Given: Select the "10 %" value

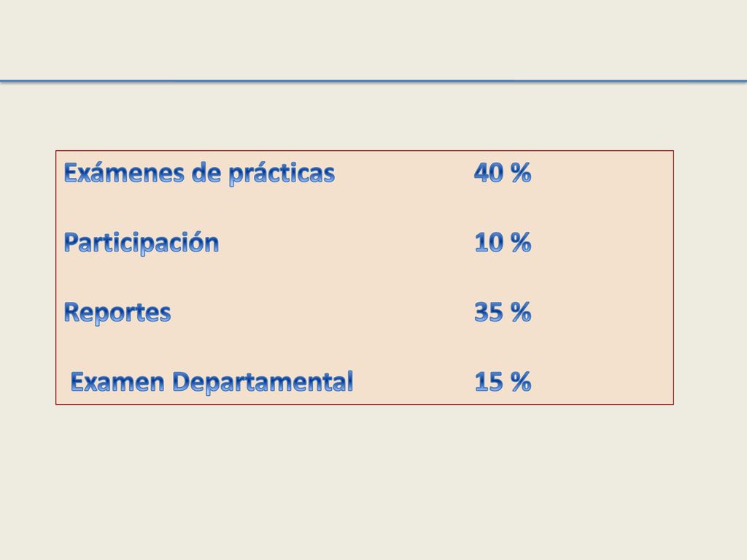Looking at the screenshot, I should coord(503,242).
